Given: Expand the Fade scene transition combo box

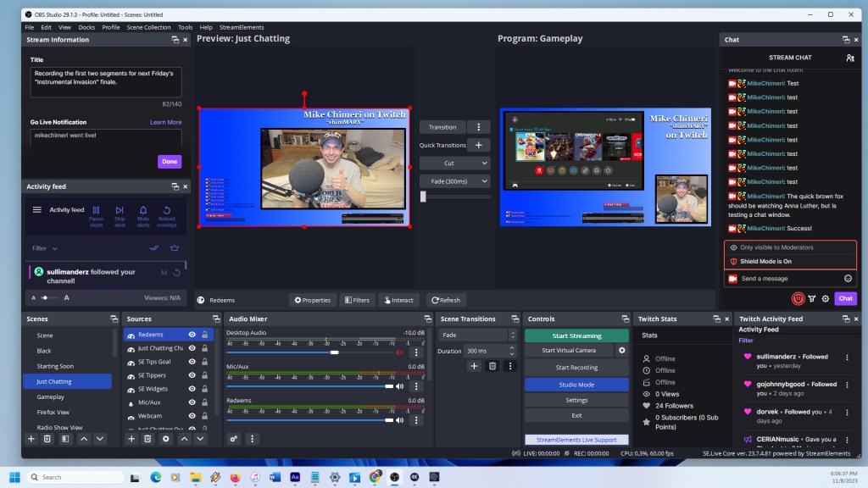Looking at the screenshot, I should coord(474,335).
